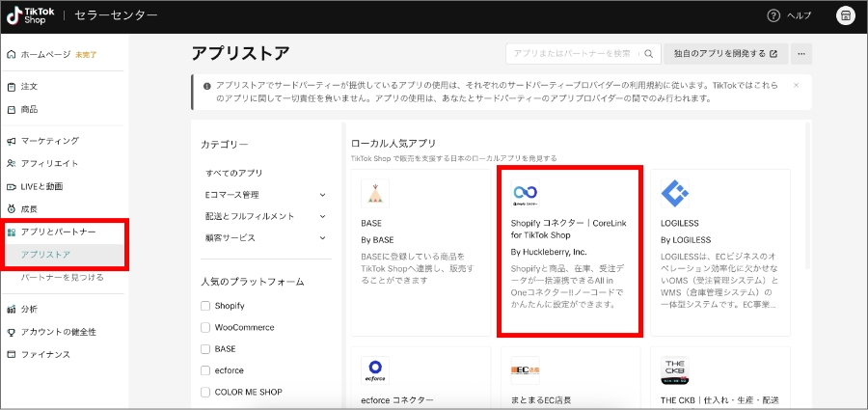Click the magnifier search icon
868x410 pixels.
(x=649, y=54)
